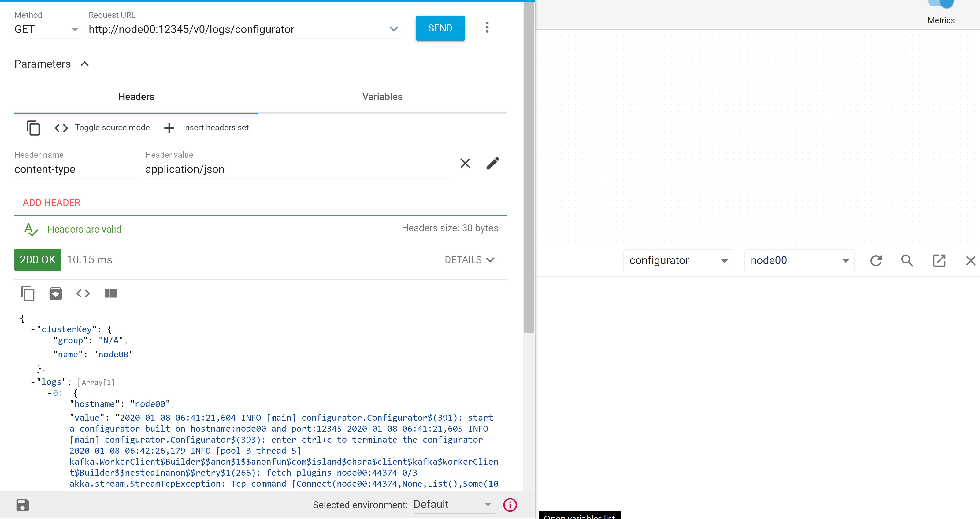Click Insert headers set
Viewport: 980px width, 519px height.
point(206,128)
